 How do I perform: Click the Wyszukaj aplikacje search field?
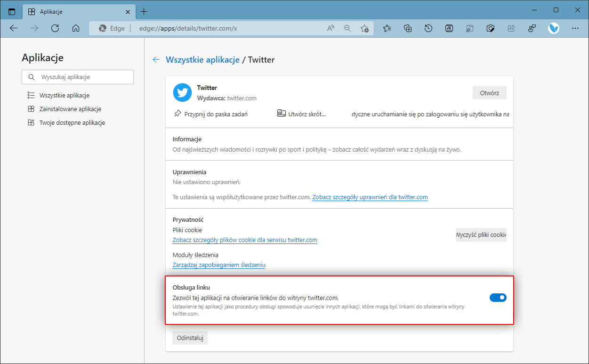[x=78, y=77]
